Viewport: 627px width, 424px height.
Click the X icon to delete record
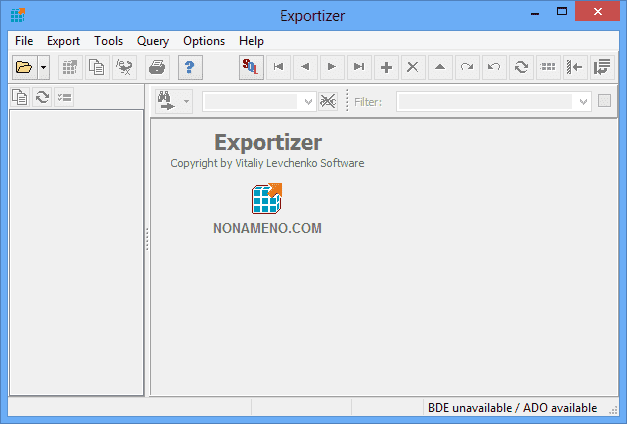[412, 67]
